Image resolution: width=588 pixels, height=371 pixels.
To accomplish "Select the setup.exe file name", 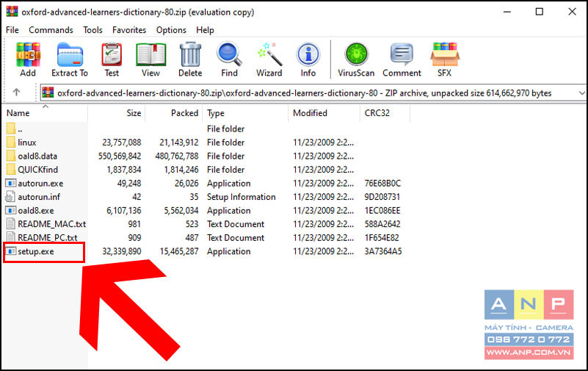I will click(x=36, y=251).
